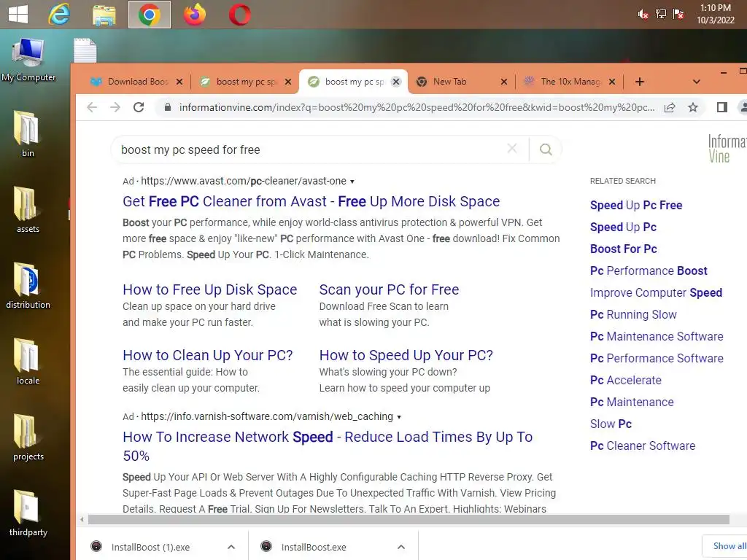The image size is (747, 560).
Task: Open related search Pc Maintenance Software
Action: [657, 337]
